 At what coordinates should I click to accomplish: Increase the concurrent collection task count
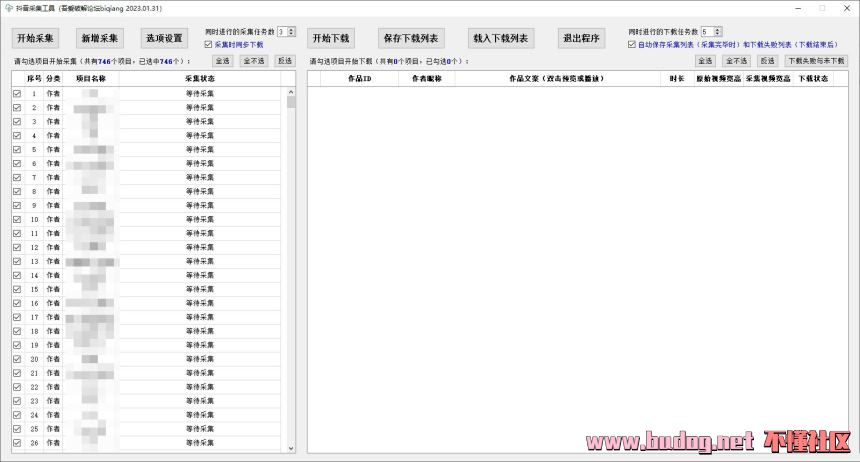tap(291, 30)
